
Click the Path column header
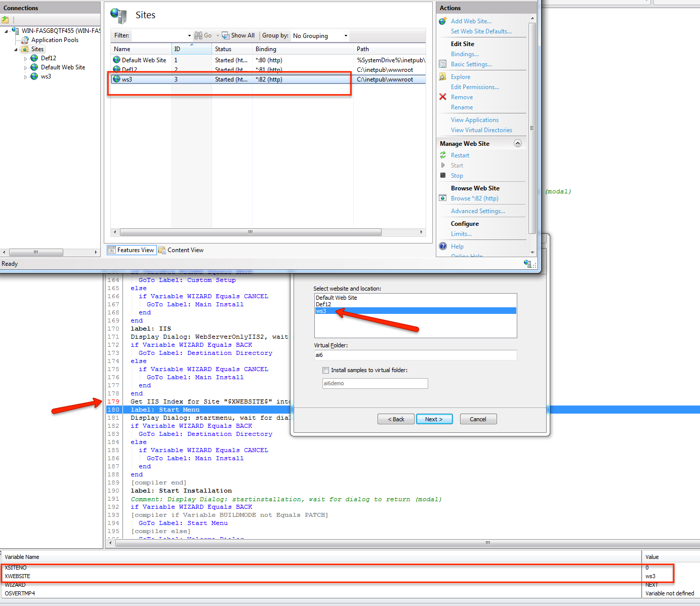pos(390,49)
